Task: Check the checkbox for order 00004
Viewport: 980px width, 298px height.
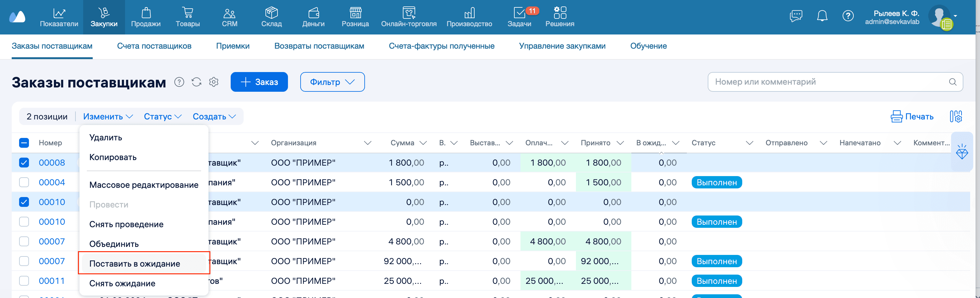Action: tap(24, 183)
